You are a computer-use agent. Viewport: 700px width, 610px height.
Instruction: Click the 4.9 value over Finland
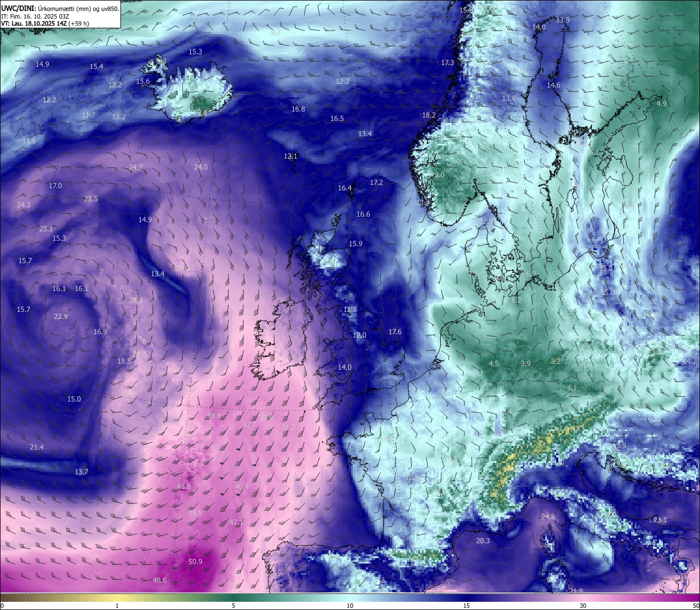tap(662, 103)
